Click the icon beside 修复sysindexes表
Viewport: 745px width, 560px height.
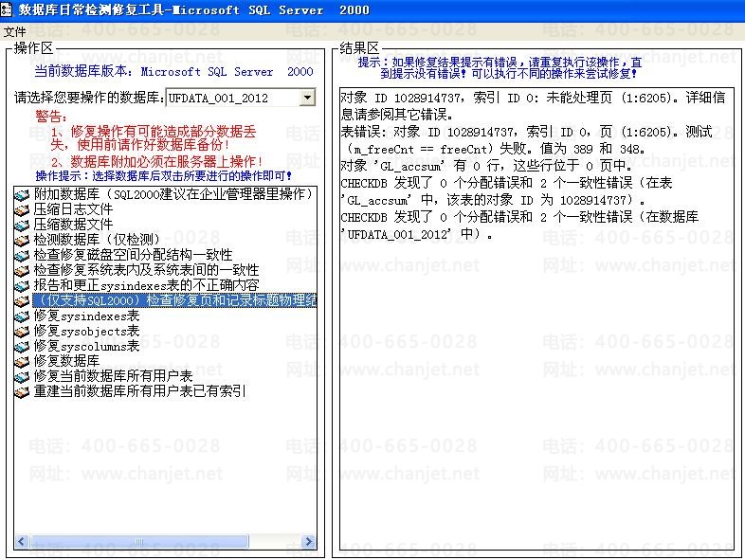22,316
